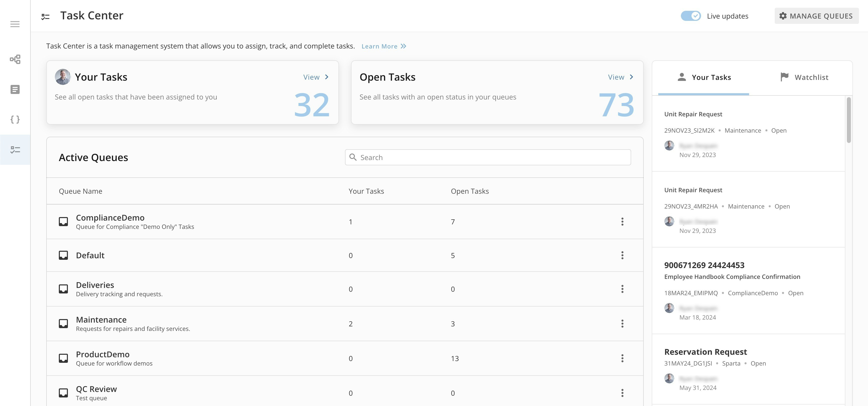The width and height of the screenshot is (868, 406).
Task: Click the ComplianceDemo queue device icon
Action: point(63,222)
